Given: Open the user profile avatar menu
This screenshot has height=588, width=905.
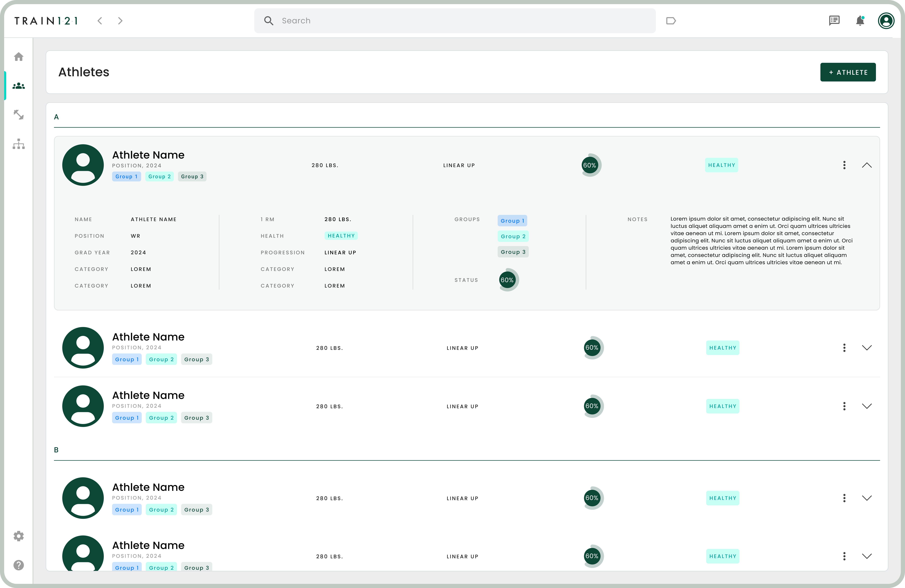Looking at the screenshot, I should pos(886,21).
